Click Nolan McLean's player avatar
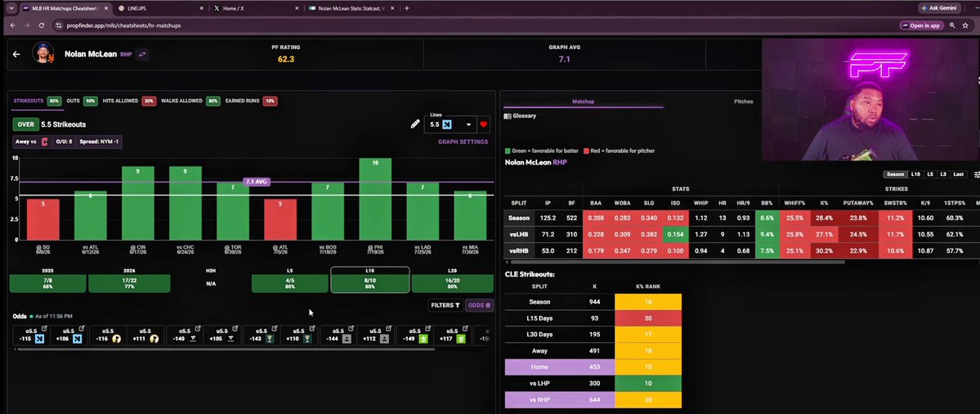The height and width of the screenshot is (414, 980). pyautogui.click(x=43, y=54)
